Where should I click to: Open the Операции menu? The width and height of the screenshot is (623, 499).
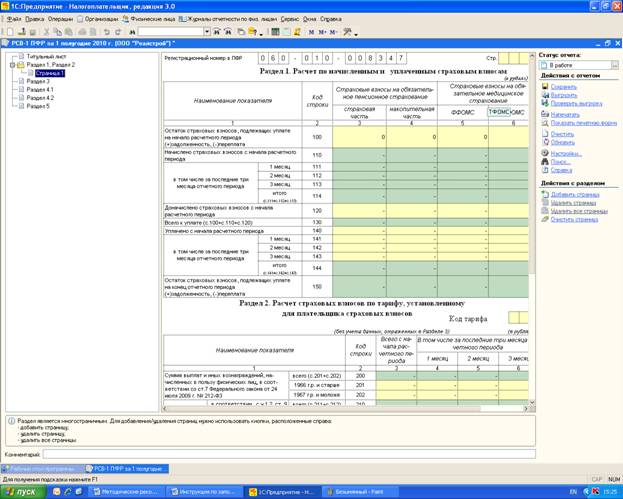click(x=60, y=19)
